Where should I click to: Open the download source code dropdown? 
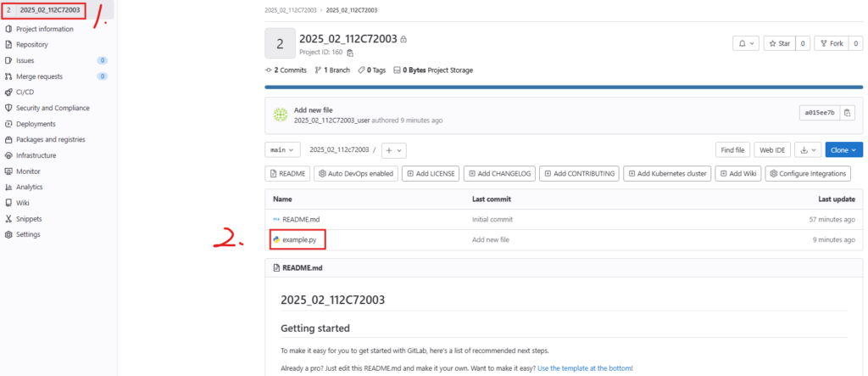(x=809, y=149)
